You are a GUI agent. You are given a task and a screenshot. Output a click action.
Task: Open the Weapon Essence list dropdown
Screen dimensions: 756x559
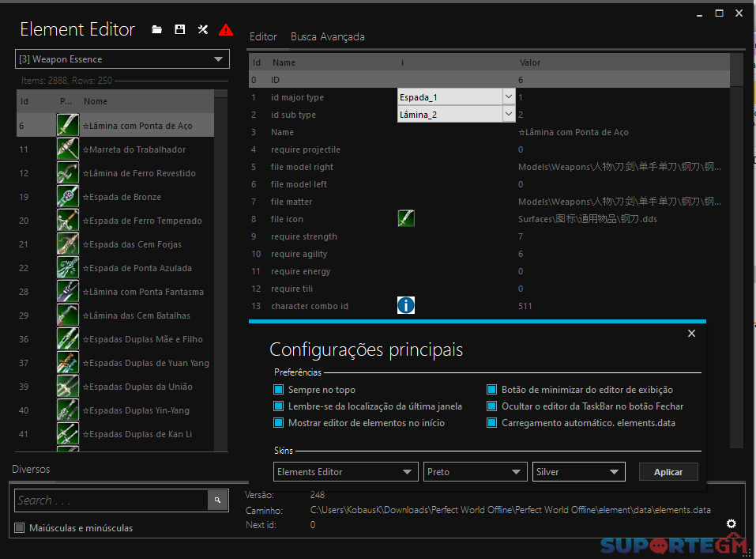(x=122, y=59)
